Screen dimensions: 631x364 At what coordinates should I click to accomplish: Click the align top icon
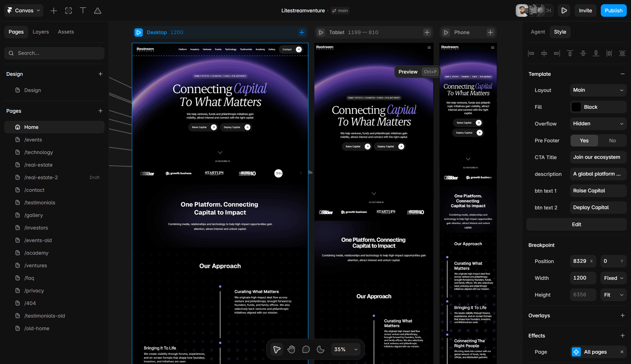(570, 53)
